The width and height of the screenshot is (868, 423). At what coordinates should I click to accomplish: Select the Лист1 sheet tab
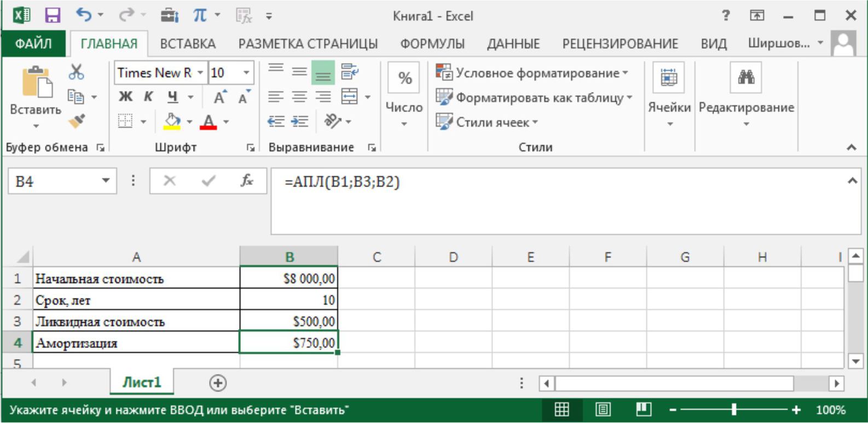pos(141,382)
